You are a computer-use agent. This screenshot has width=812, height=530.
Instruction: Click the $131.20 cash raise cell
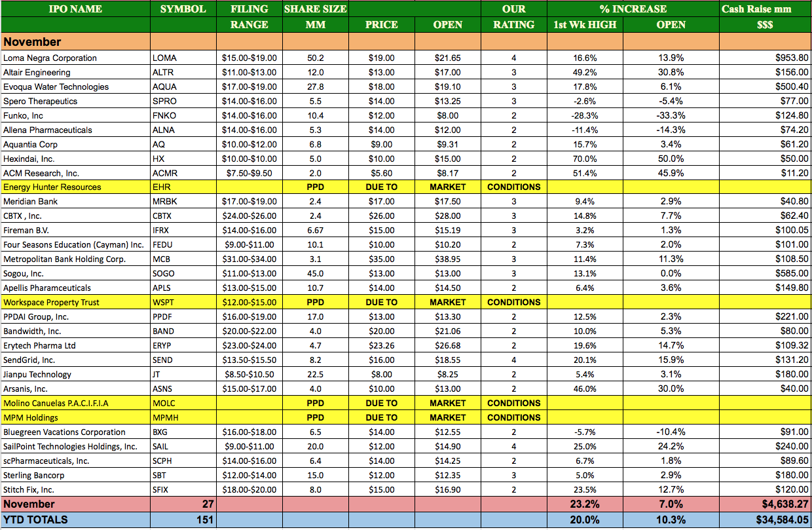tap(766, 360)
